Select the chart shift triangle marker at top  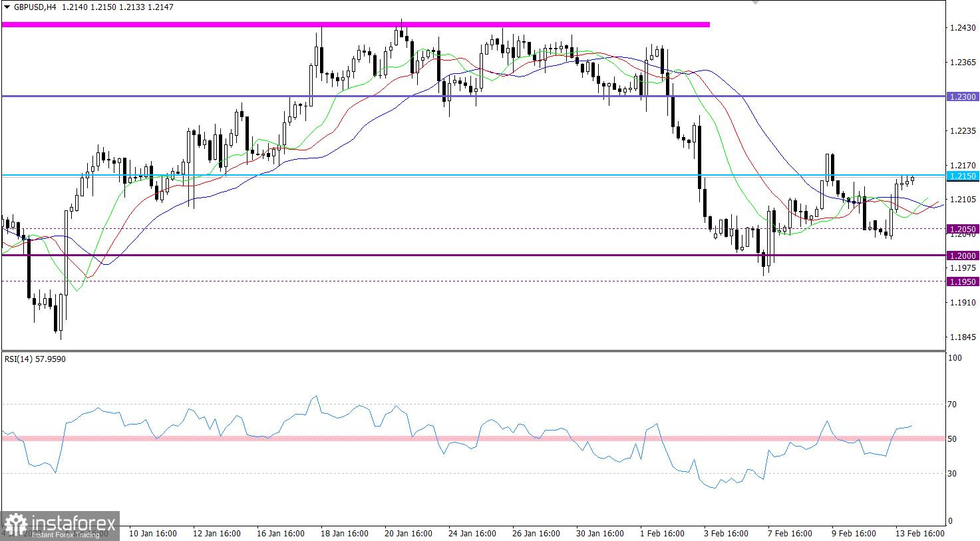coord(754,3)
